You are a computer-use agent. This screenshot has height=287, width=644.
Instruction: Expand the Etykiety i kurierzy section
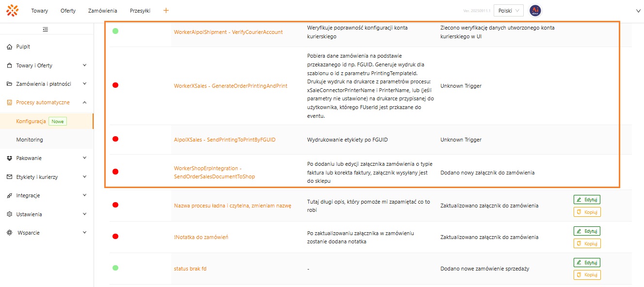pos(84,177)
